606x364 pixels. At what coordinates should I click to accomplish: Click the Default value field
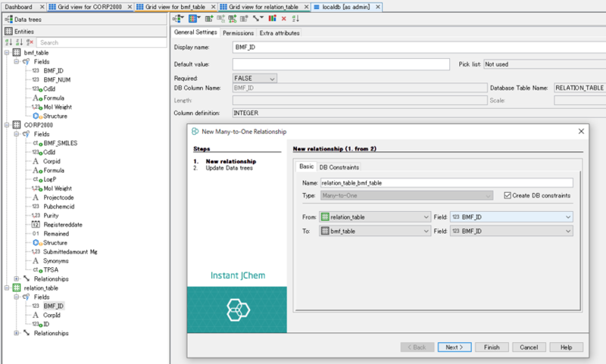point(342,64)
